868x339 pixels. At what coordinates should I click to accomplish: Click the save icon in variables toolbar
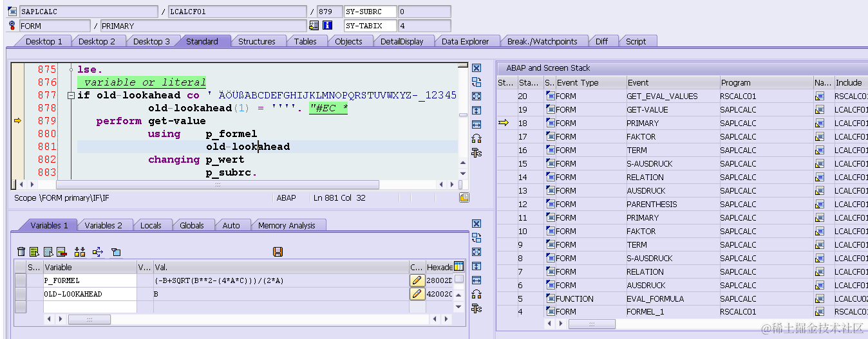tap(278, 252)
